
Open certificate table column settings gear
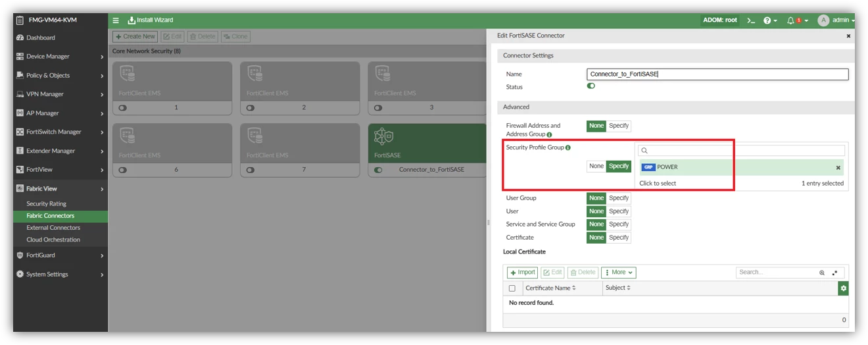[x=844, y=288]
